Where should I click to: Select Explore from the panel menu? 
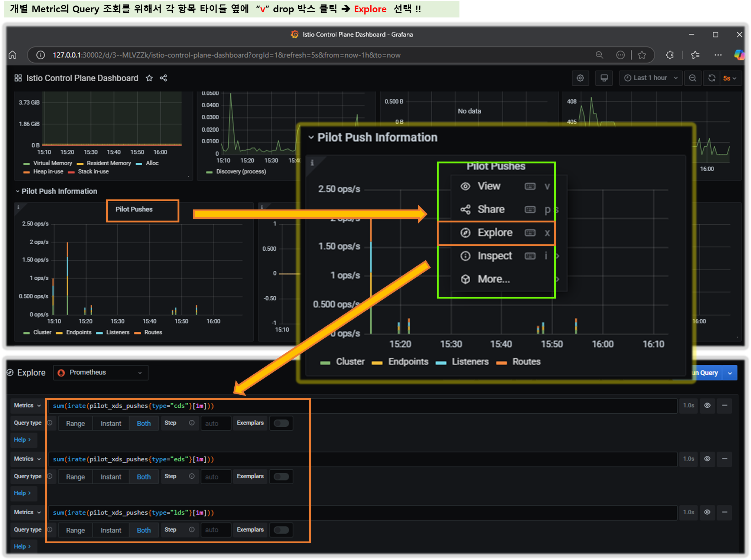tap(495, 233)
